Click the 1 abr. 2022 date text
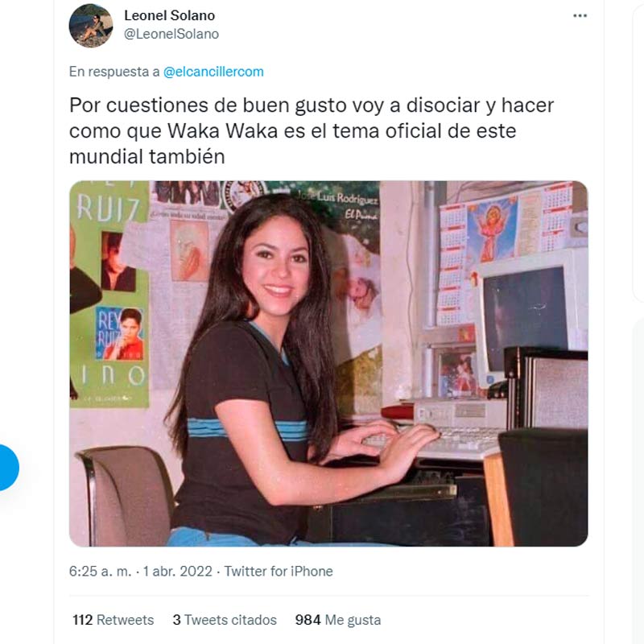The width and height of the screenshot is (644, 644). [177, 572]
